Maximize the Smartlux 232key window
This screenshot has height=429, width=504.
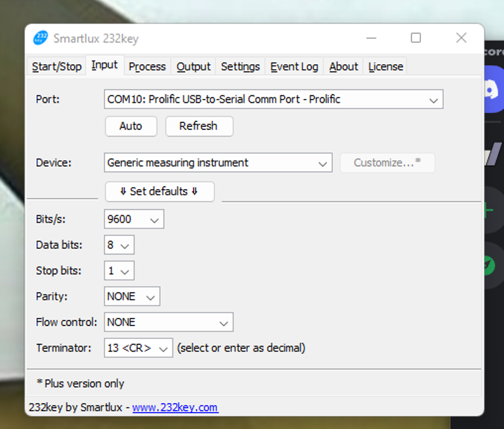416,38
